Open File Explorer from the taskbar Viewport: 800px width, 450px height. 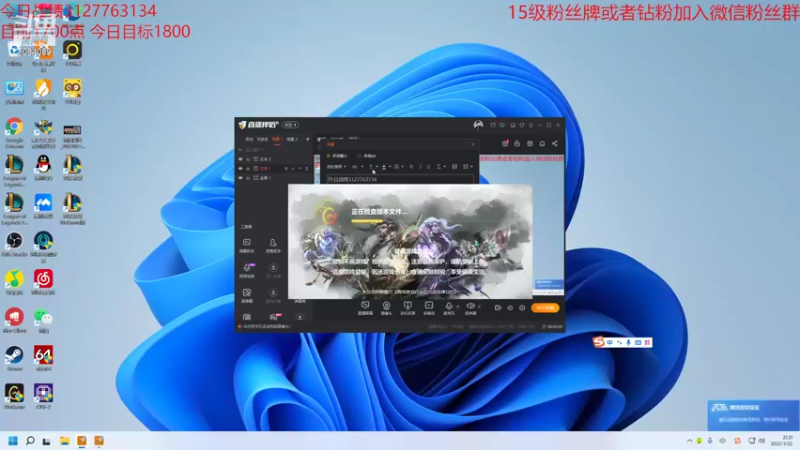tap(64, 440)
